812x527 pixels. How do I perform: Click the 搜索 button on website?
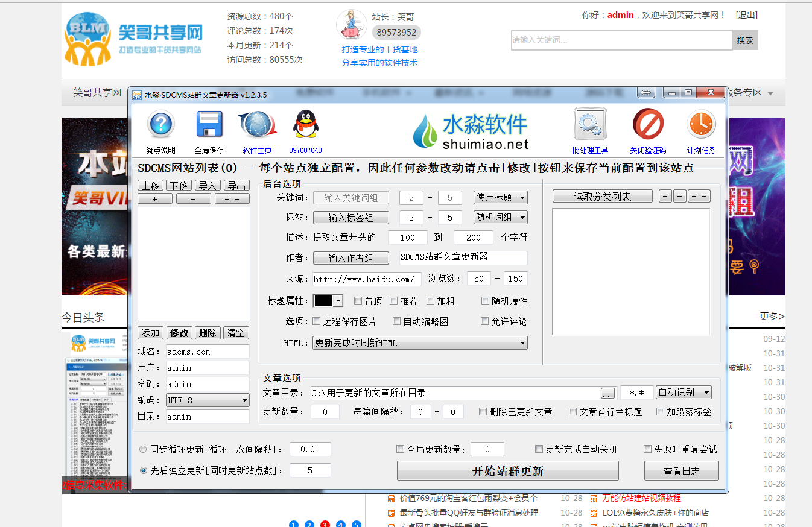(745, 40)
